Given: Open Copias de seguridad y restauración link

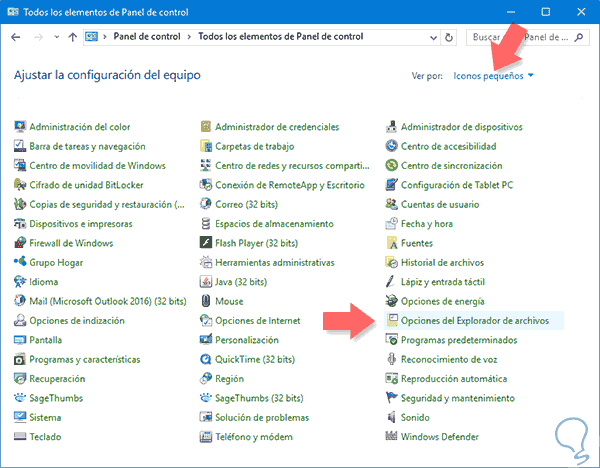Looking at the screenshot, I should coord(107,204).
